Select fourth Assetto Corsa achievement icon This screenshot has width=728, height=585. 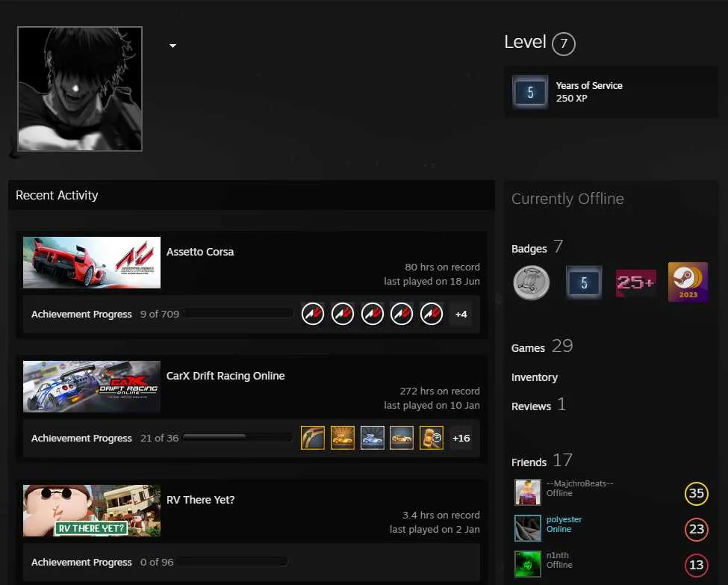click(402, 314)
